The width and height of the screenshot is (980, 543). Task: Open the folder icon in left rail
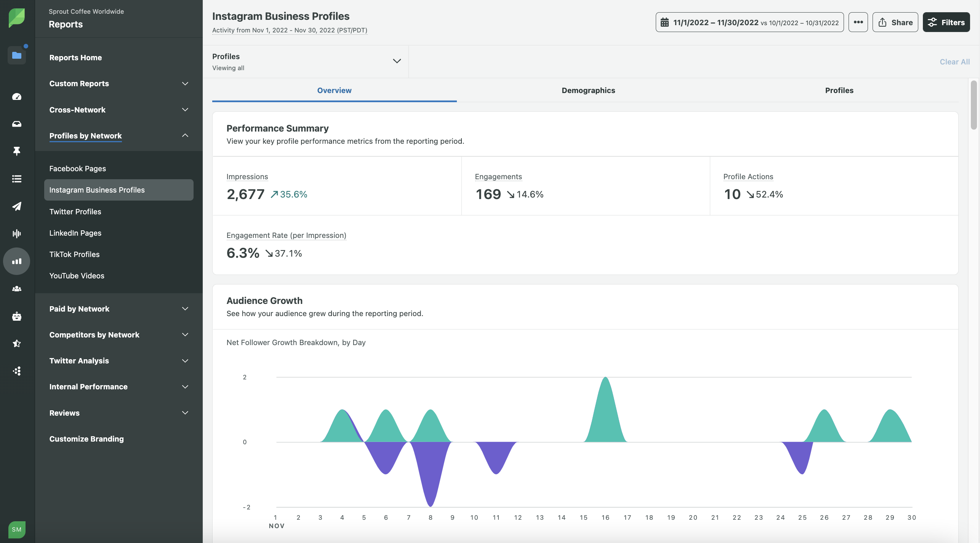[x=17, y=56]
